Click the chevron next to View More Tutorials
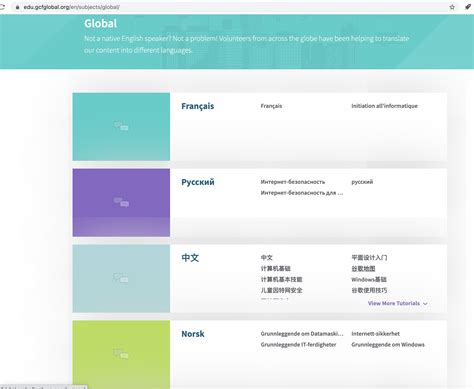This screenshot has height=389, width=474. (425, 304)
